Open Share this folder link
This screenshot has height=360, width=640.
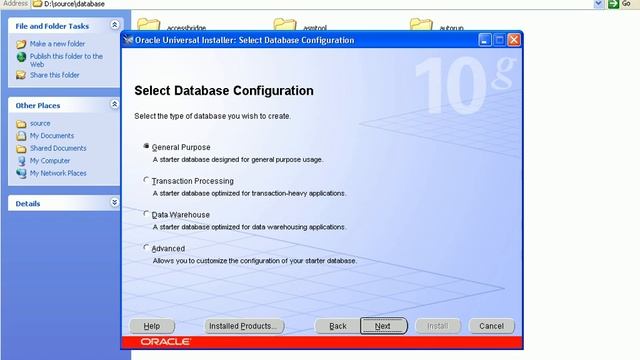tap(55, 75)
